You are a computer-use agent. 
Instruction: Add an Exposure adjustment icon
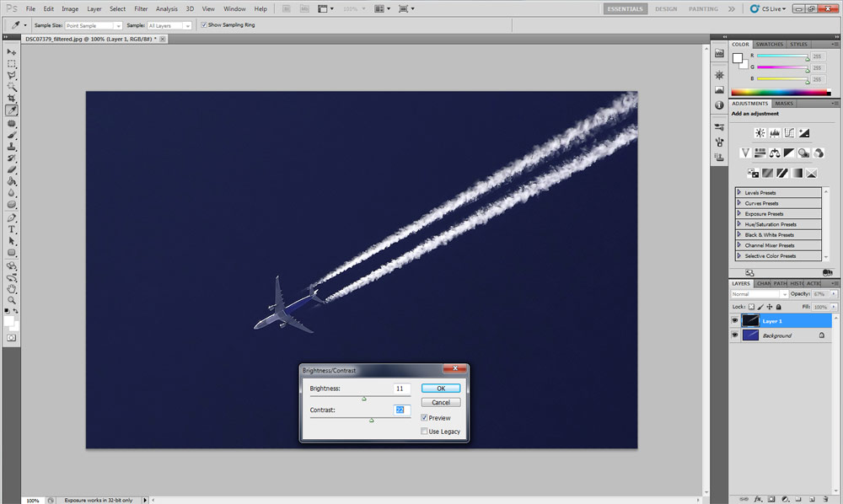click(x=803, y=132)
